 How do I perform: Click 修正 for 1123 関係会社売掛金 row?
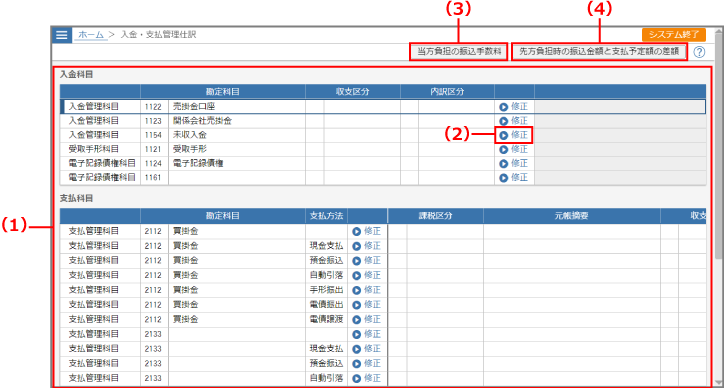(x=513, y=121)
